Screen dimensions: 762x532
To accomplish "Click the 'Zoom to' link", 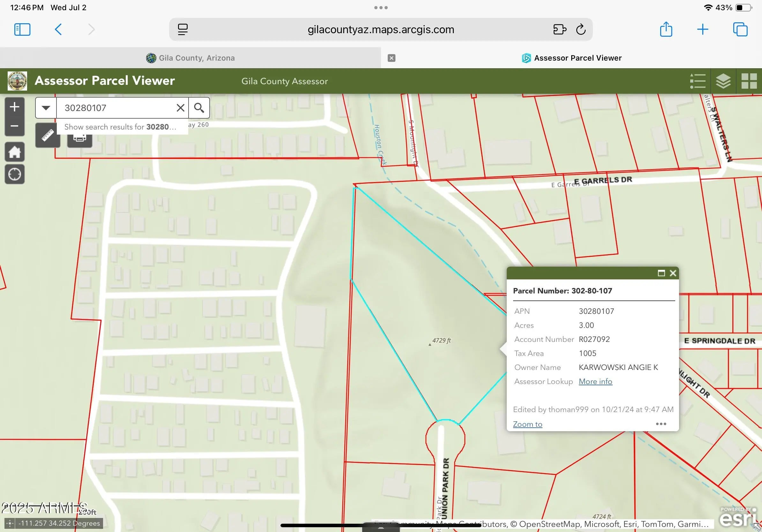I will pos(527,424).
